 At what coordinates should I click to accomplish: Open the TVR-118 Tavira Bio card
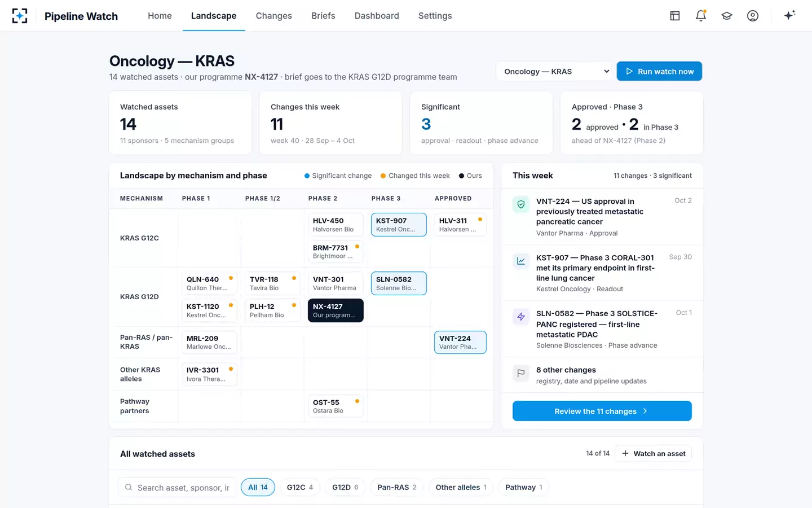coord(272,283)
